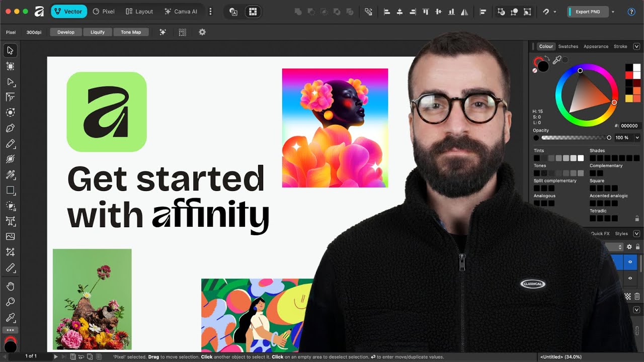The height and width of the screenshot is (362, 644).
Task: Select the Artboard tool
Action: click(10, 66)
